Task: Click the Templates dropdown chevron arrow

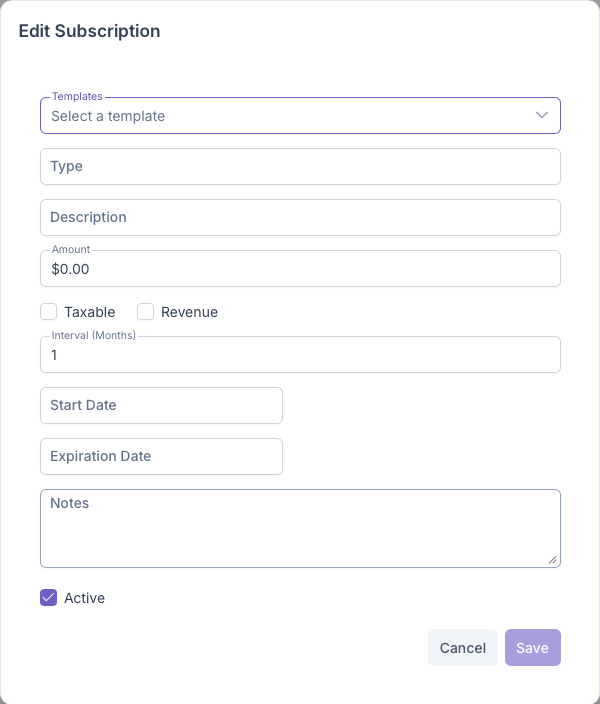Action: pyautogui.click(x=542, y=115)
